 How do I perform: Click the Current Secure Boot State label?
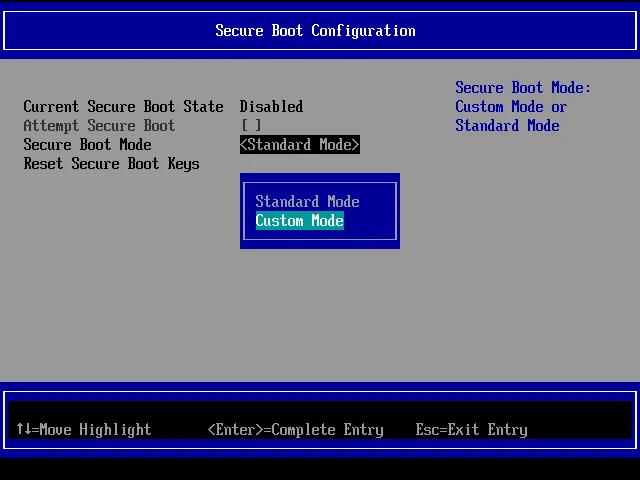123,107
